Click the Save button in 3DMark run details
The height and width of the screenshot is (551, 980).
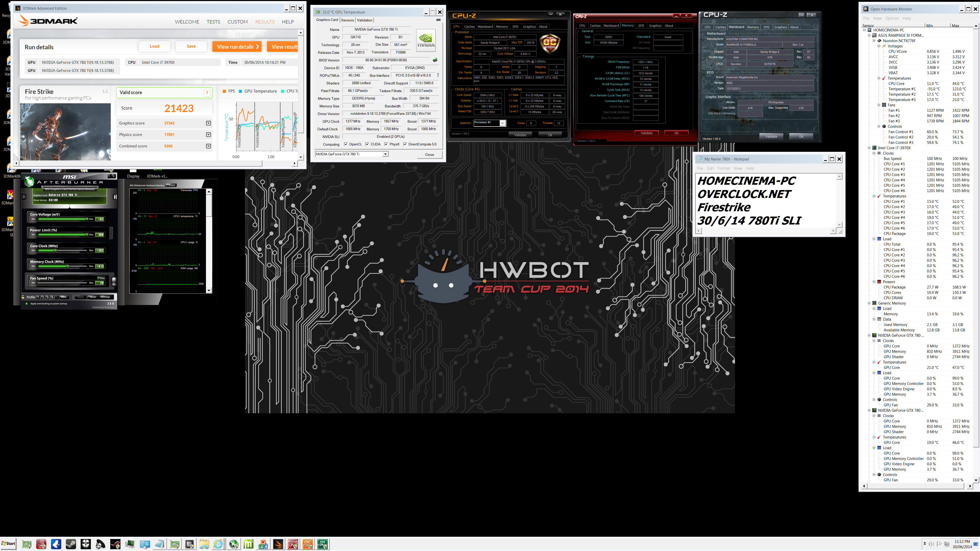[x=191, y=46]
